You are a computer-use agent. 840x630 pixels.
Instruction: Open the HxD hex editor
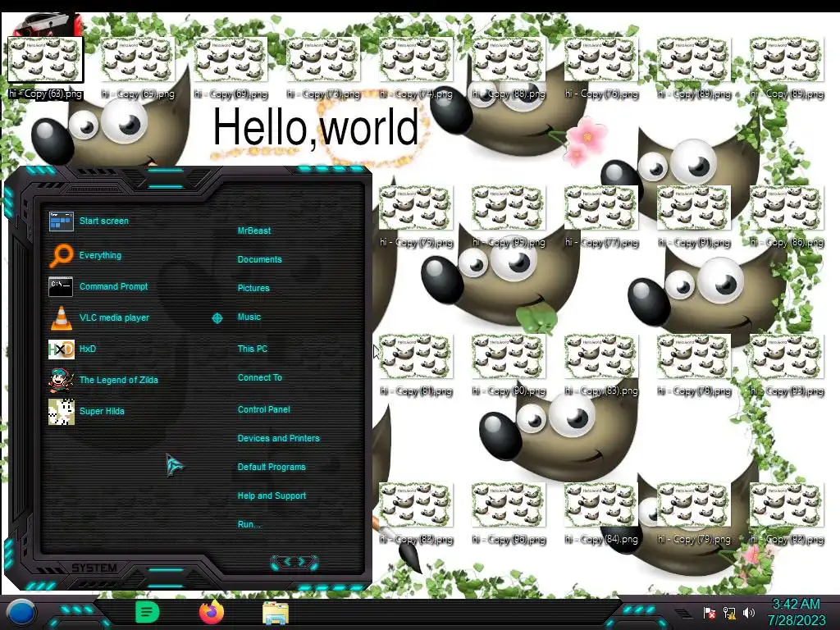pos(73,349)
